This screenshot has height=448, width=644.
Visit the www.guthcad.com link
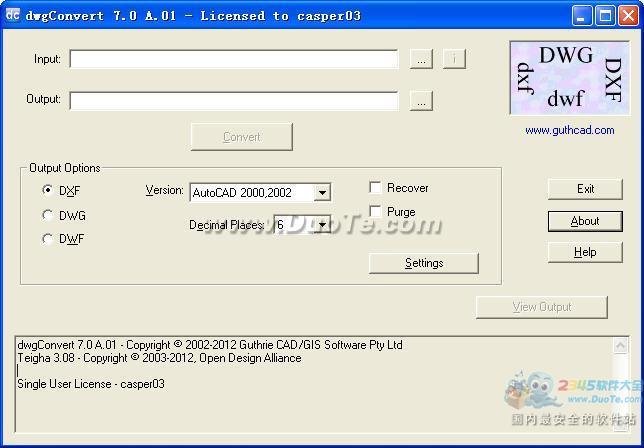click(570, 131)
